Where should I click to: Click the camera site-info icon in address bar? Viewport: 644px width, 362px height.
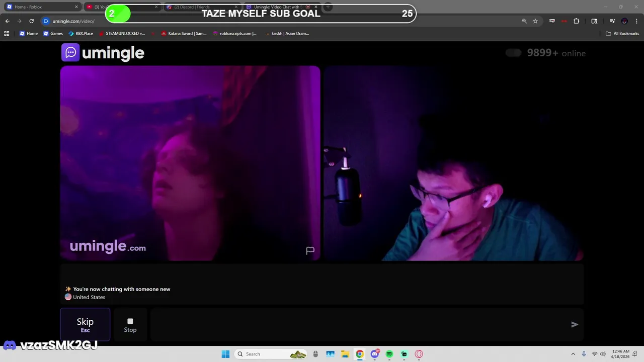point(46,21)
